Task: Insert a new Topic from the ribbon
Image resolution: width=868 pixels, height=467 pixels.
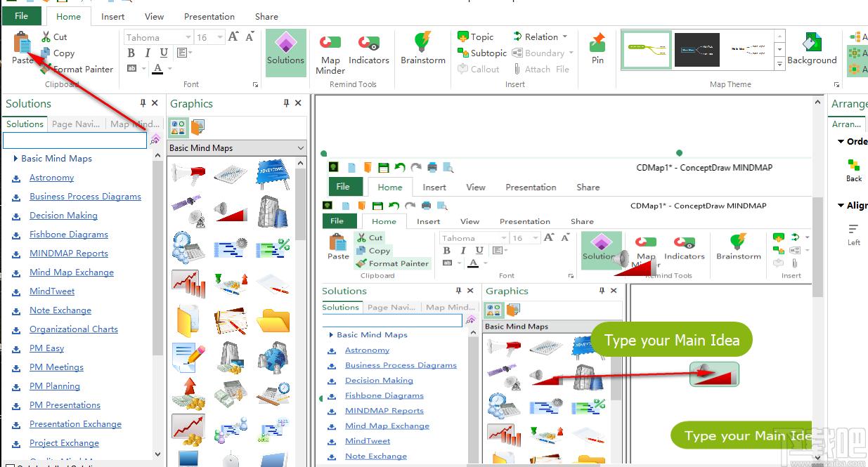Action: tap(476, 37)
